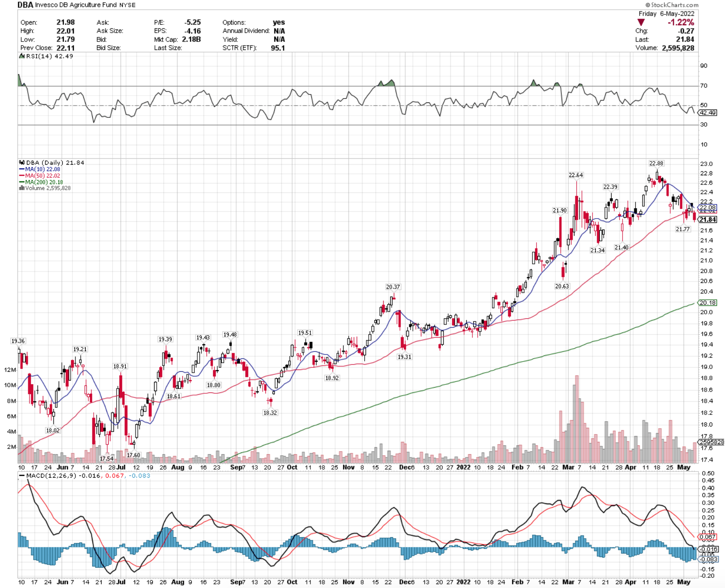Click the 17.60 July low label
Screen dimensions: 725x588
[x=133, y=455]
